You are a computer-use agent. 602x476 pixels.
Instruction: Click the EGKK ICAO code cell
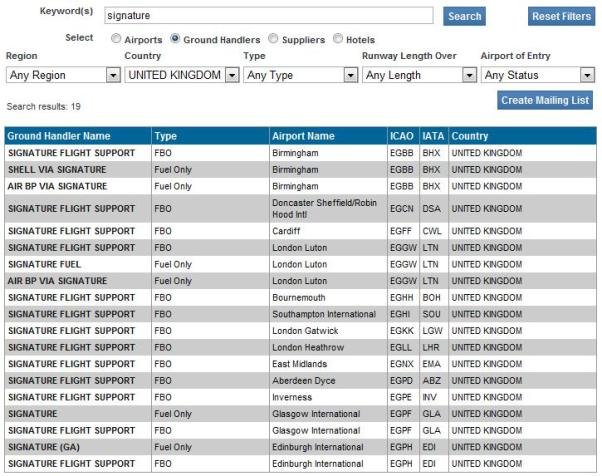point(402,331)
